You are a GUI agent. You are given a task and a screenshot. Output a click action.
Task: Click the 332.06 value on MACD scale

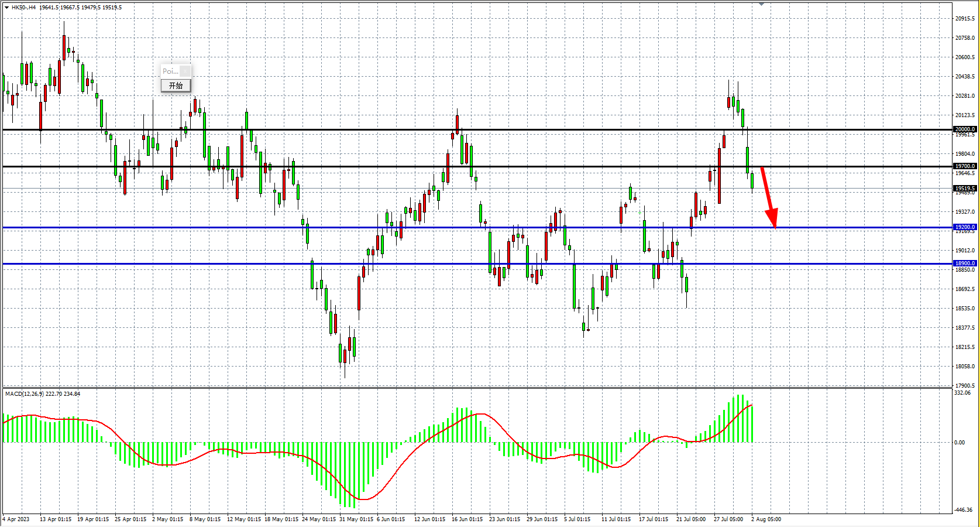(962, 393)
